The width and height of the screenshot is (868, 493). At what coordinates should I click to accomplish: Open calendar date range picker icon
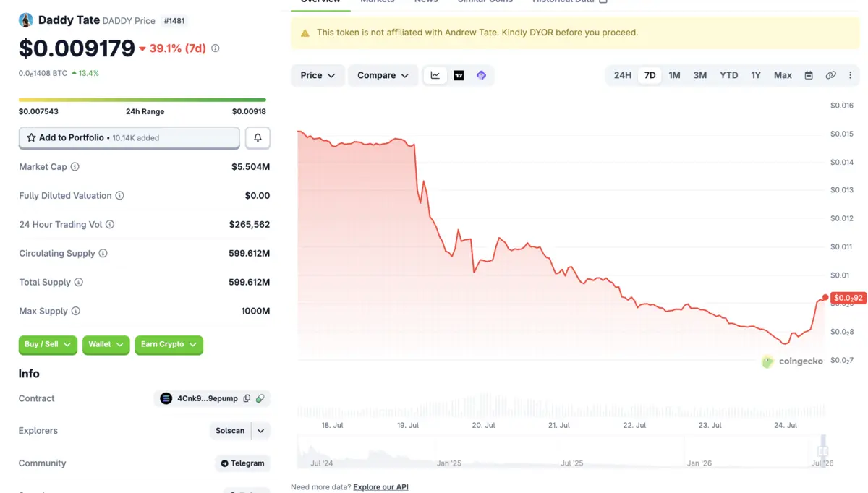[809, 75]
